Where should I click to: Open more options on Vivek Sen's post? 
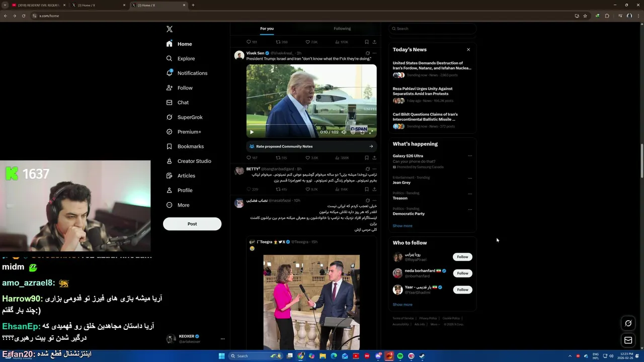374,53
